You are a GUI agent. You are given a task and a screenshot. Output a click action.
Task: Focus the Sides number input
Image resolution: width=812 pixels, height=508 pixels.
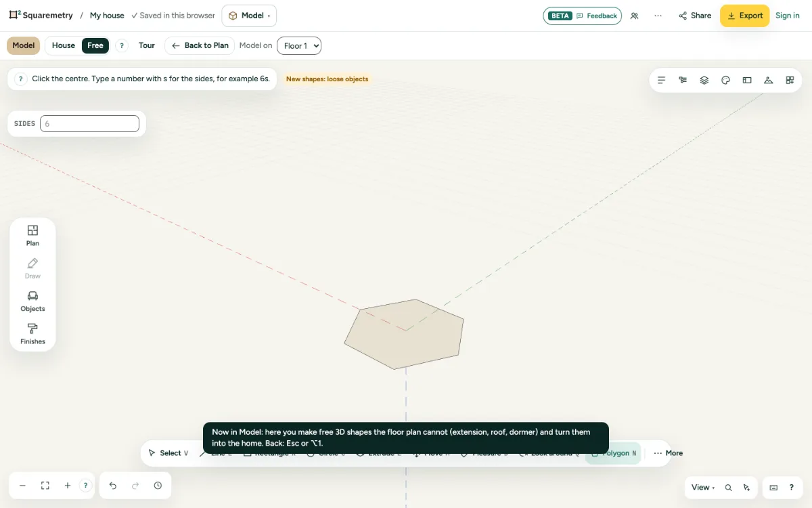pyautogui.click(x=89, y=124)
